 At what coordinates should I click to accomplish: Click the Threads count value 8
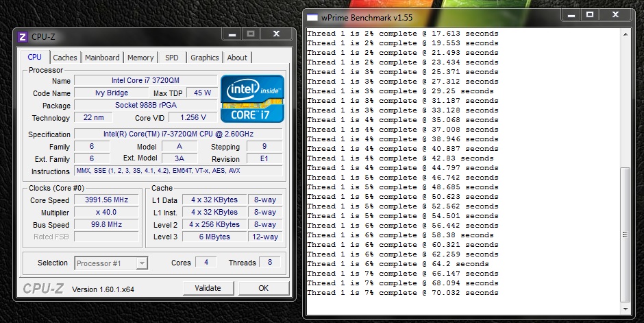(269, 262)
